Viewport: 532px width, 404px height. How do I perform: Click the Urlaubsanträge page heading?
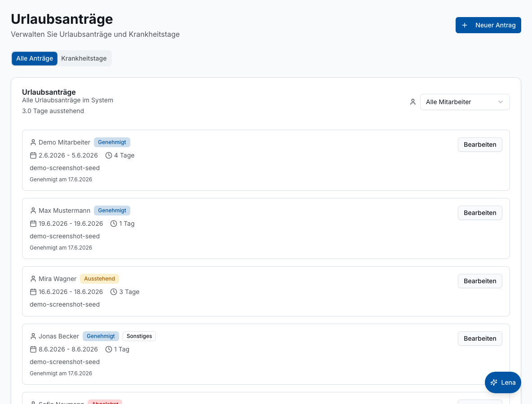pyautogui.click(x=62, y=19)
